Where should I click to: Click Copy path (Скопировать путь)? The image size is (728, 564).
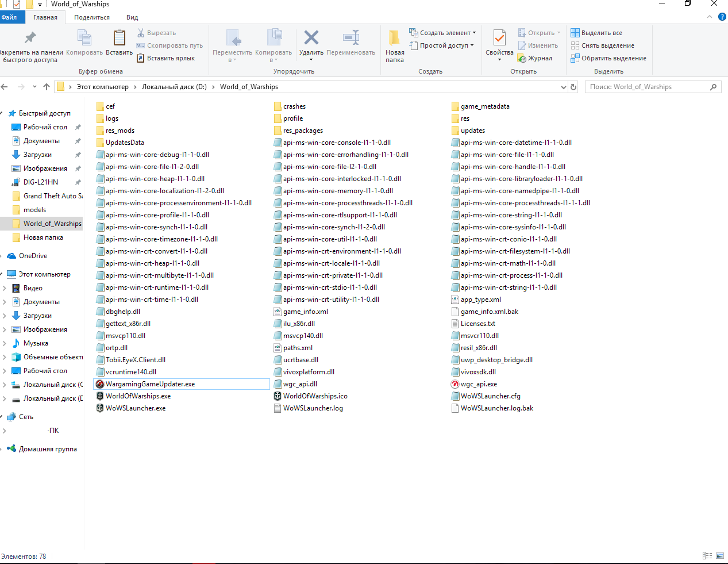point(170,45)
